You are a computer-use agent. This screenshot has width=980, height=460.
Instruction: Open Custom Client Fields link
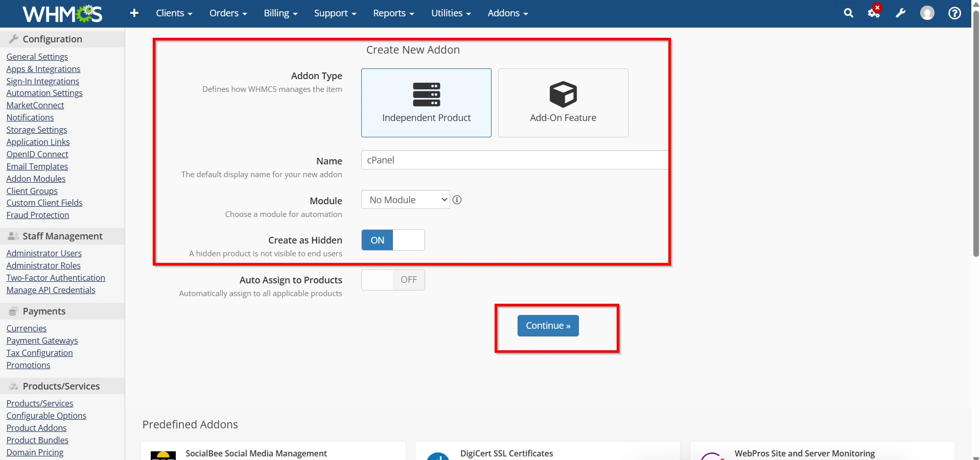(x=44, y=203)
